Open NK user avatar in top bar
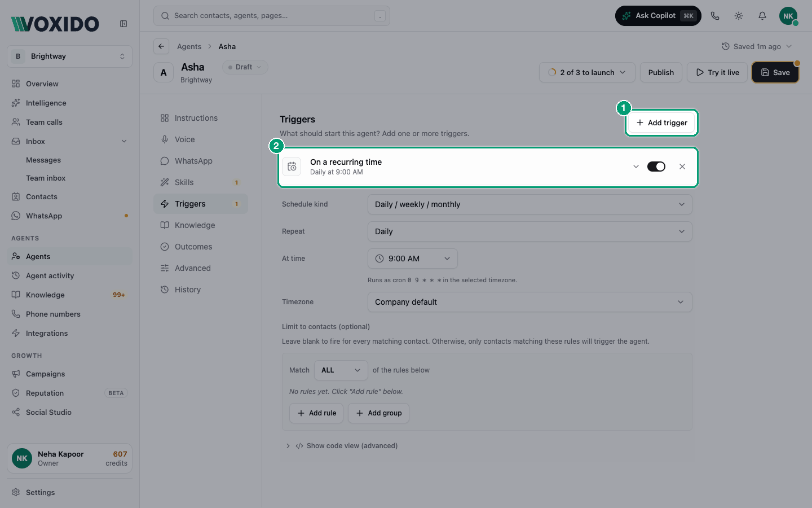 coord(788,16)
